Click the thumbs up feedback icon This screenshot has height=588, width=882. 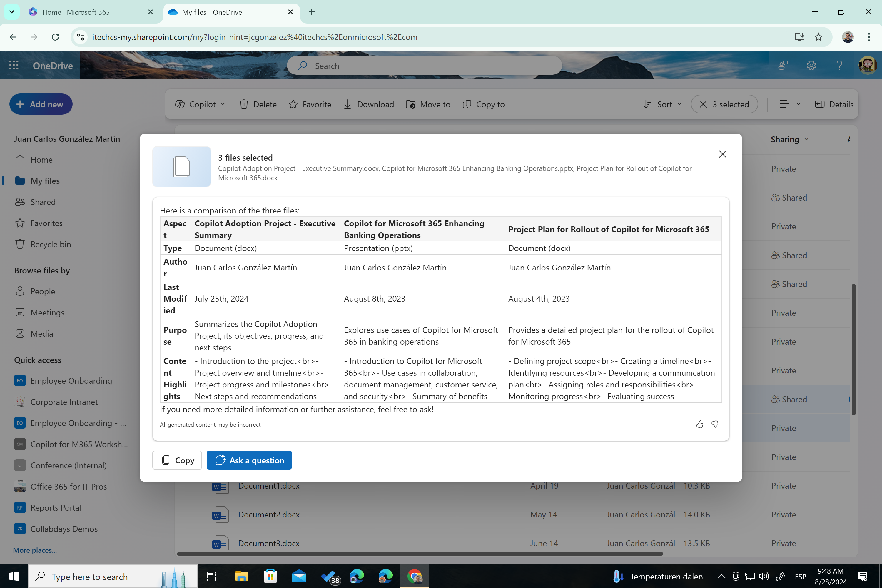tap(699, 424)
